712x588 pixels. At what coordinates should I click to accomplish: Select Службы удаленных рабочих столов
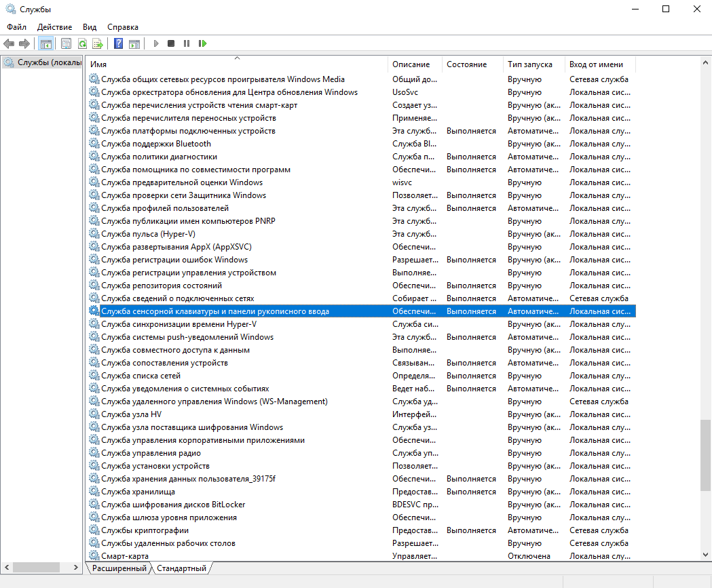coord(362,543)
